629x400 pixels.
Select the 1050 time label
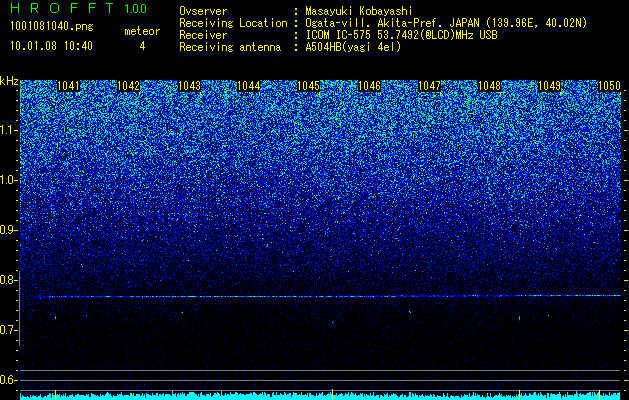pos(609,86)
